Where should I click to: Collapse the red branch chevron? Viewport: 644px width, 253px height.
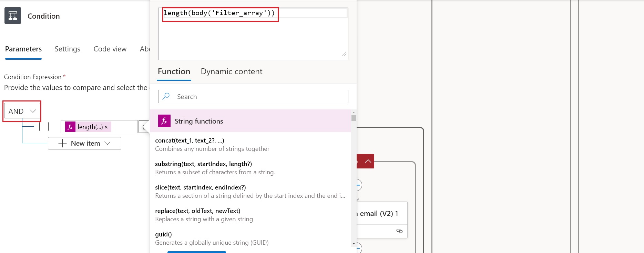tap(368, 161)
